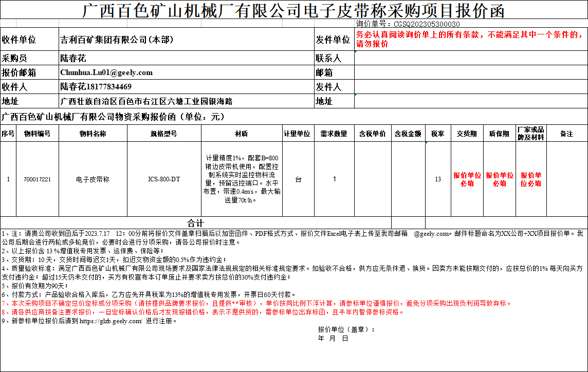Image resolution: width=588 pixels, height=372 pixels.
Task: Select the 规格型号 column header
Action: [x=164, y=134]
